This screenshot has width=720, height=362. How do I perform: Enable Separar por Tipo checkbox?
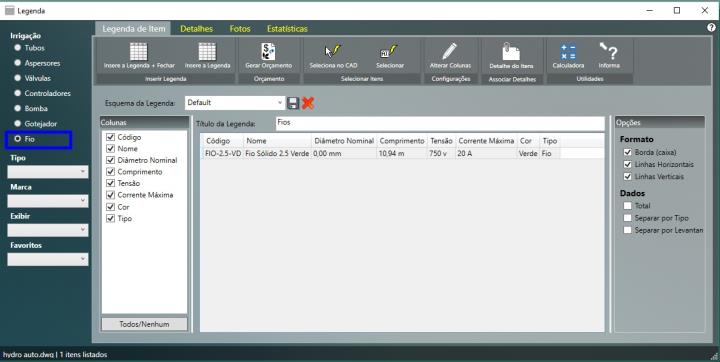[x=627, y=218]
